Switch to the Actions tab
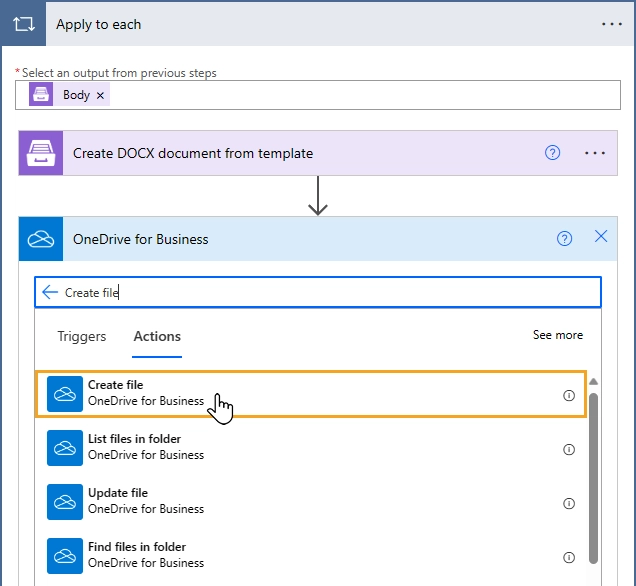This screenshot has width=636, height=586. [x=157, y=336]
